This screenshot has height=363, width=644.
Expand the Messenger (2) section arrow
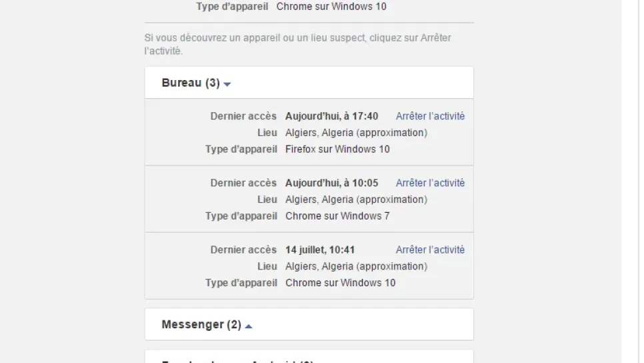click(x=249, y=326)
